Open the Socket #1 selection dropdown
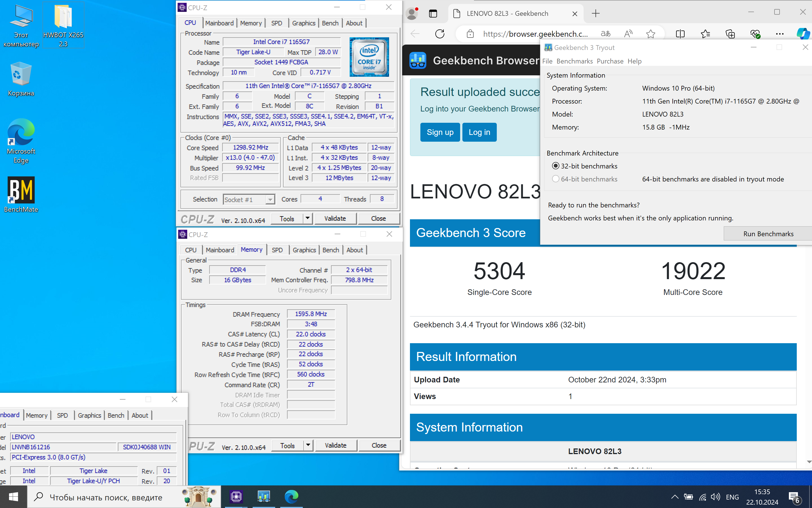 tap(249, 200)
